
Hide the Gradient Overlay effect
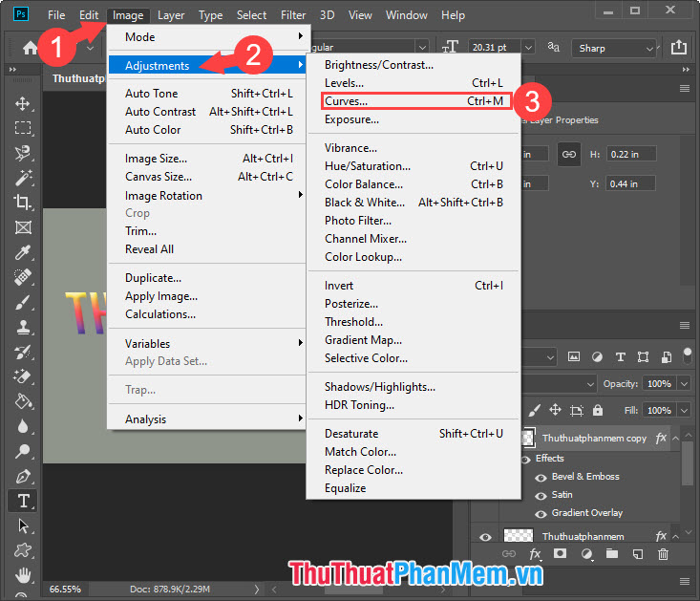coord(541,514)
